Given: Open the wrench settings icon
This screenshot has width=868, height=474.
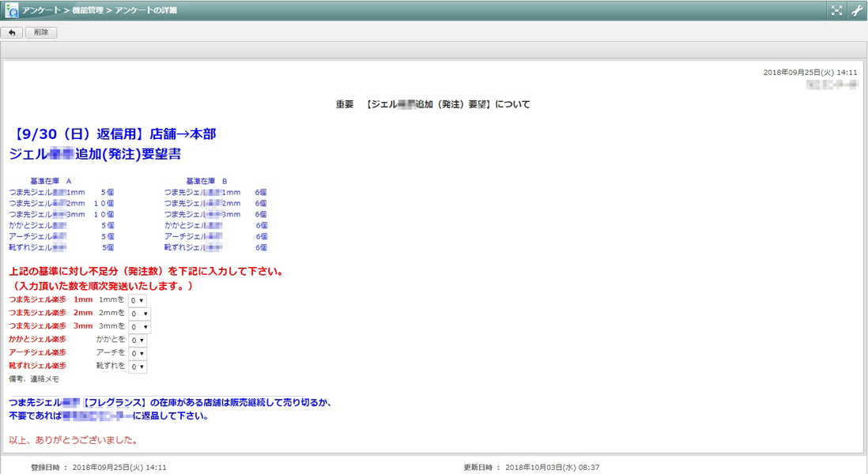Looking at the screenshot, I should tap(857, 10).
